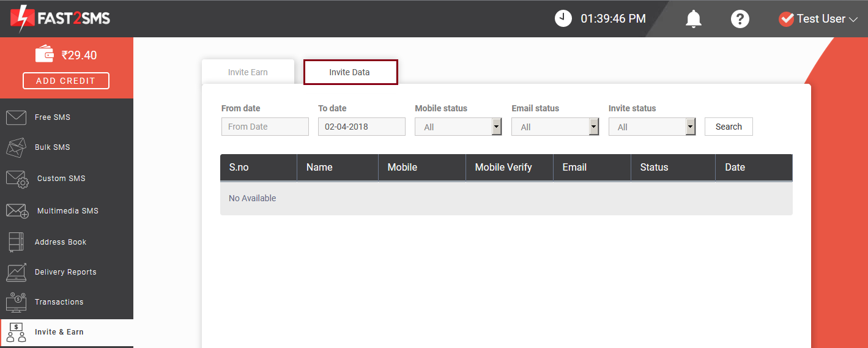Go to Address Book menu item
Image resolution: width=868 pixels, height=348 pixels.
pos(67,242)
